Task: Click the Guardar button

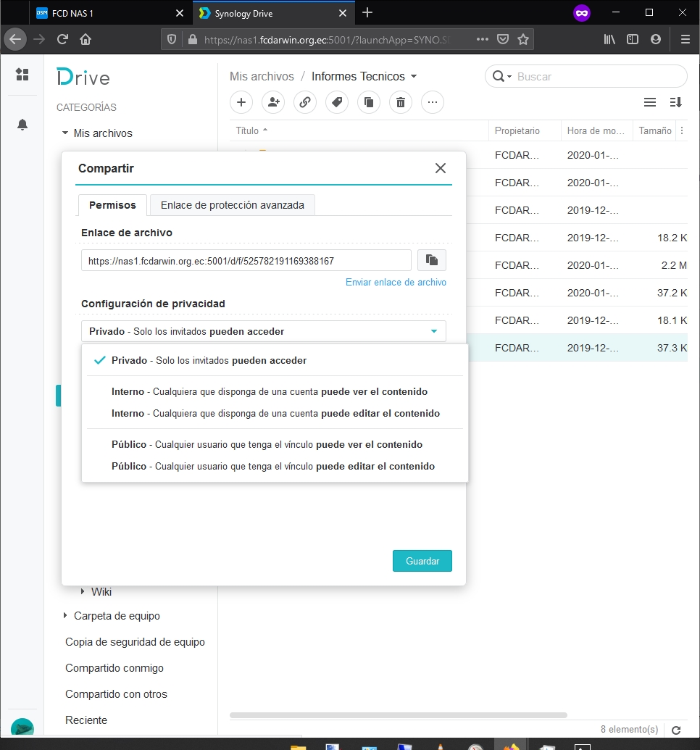Action: 422,561
